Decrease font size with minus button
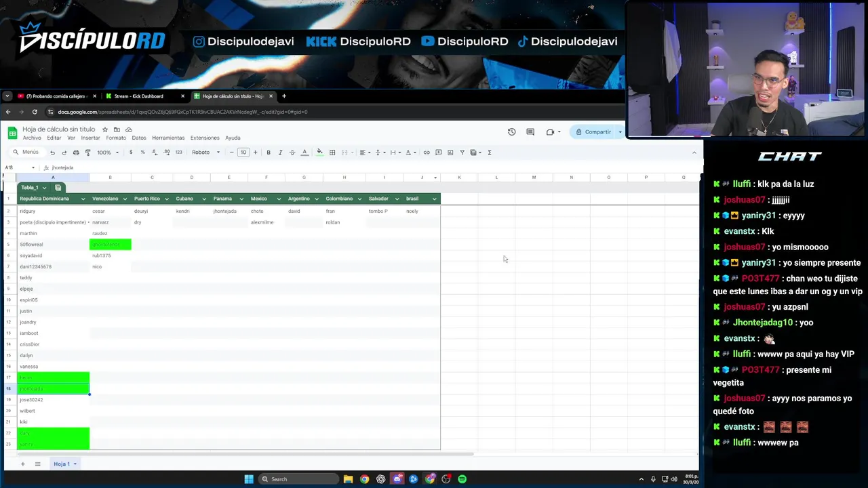 (x=231, y=152)
